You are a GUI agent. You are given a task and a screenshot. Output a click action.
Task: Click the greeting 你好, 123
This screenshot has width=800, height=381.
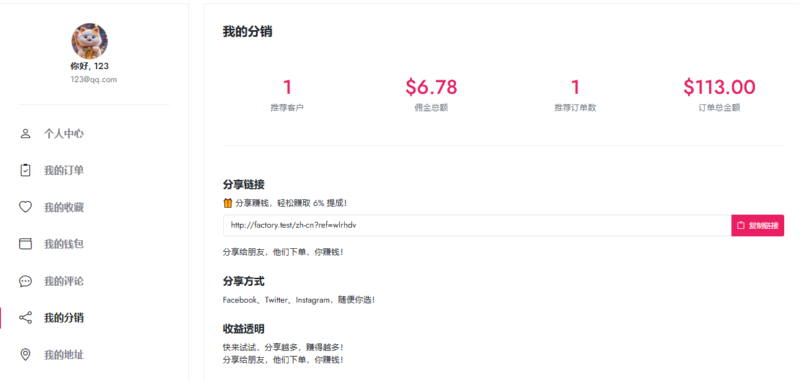(x=89, y=66)
